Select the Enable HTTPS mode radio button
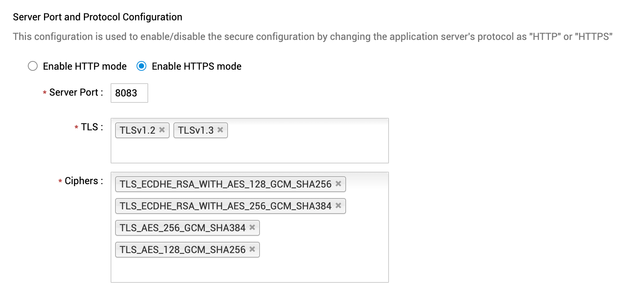This screenshot has height=299, width=644. click(141, 66)
